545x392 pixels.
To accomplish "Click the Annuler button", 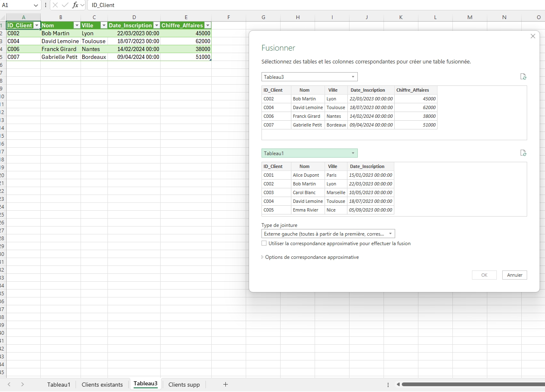I will 515,275.
